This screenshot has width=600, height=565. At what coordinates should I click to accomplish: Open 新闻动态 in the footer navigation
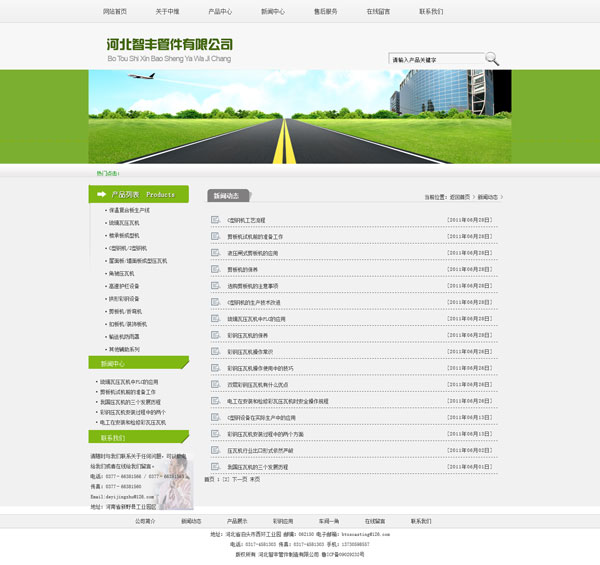(191, 521)
